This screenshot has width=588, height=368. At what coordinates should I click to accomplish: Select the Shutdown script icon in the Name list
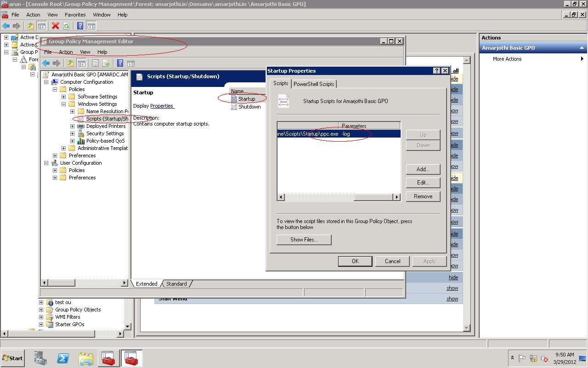[234, 107]
